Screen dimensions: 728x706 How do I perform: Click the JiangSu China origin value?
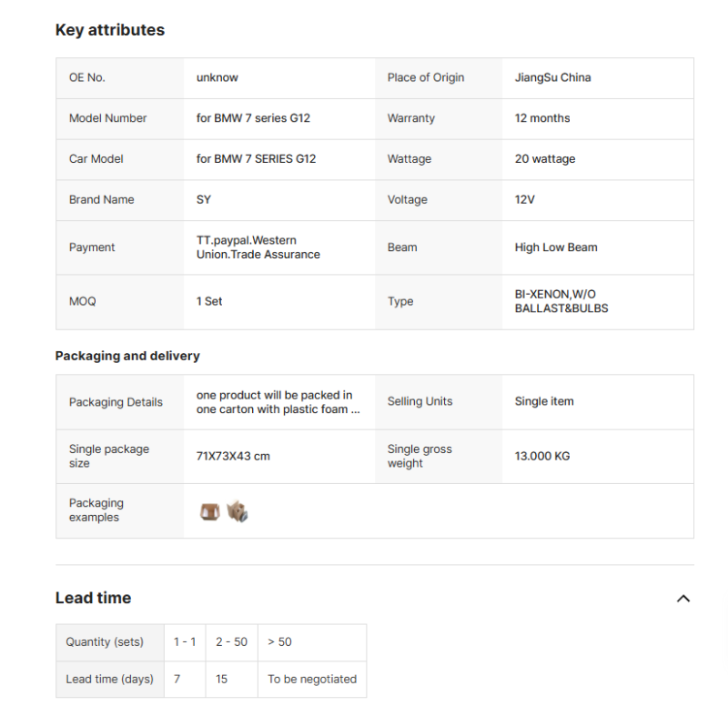(x=553, y=77)
